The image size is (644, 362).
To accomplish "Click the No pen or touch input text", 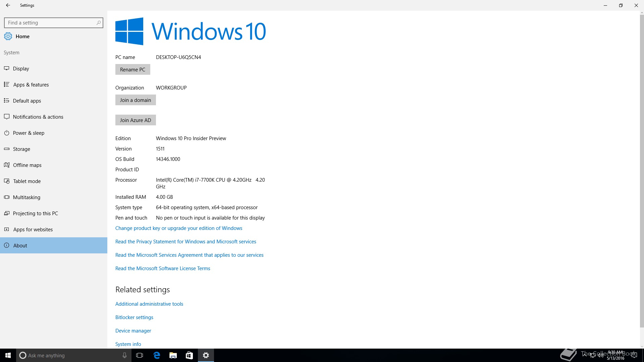I will (210, 218).
